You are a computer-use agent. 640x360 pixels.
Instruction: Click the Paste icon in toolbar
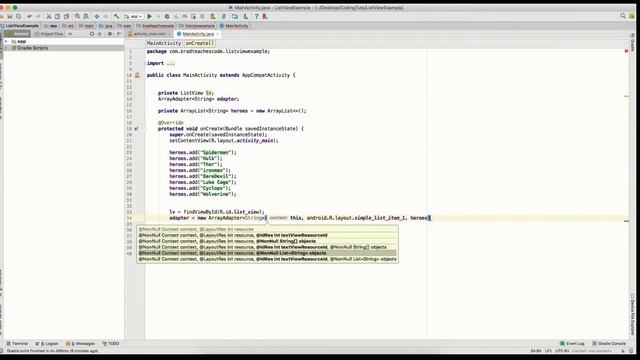tap(67, 16)
